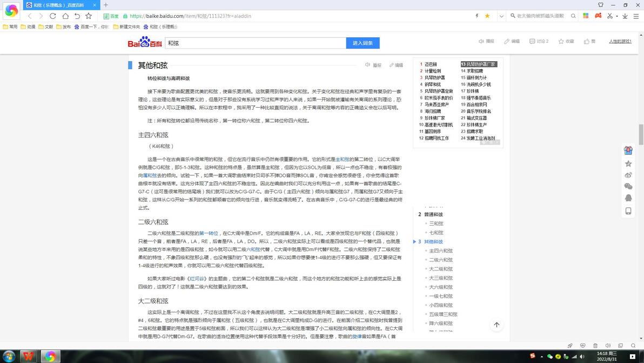
Task: Click the 进入词条 button
Action: [x=363, y=43]
